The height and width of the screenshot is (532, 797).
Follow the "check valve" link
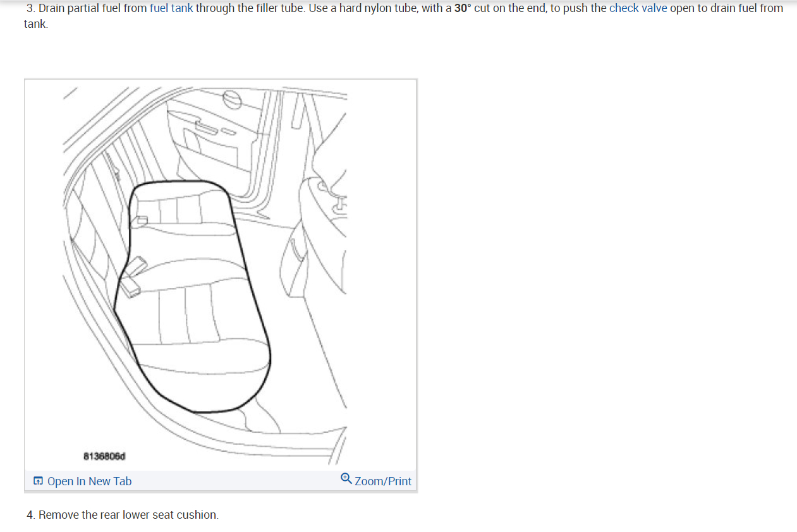638,9
